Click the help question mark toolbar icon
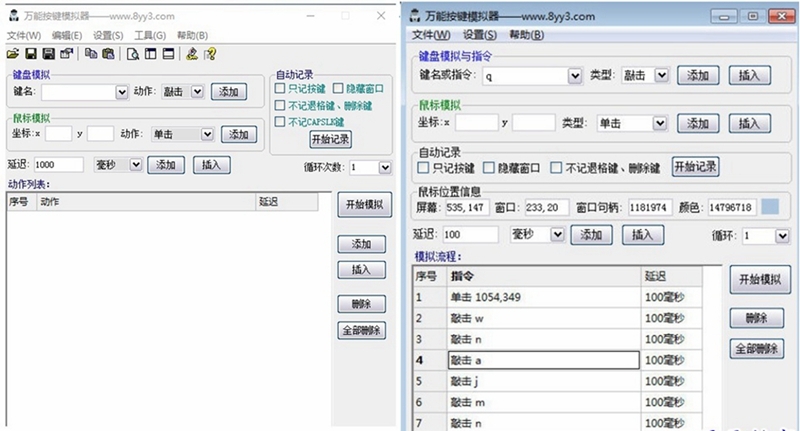The height and width of the screenshot is (431, 800). pyautogui.click(x=210, y=54)
